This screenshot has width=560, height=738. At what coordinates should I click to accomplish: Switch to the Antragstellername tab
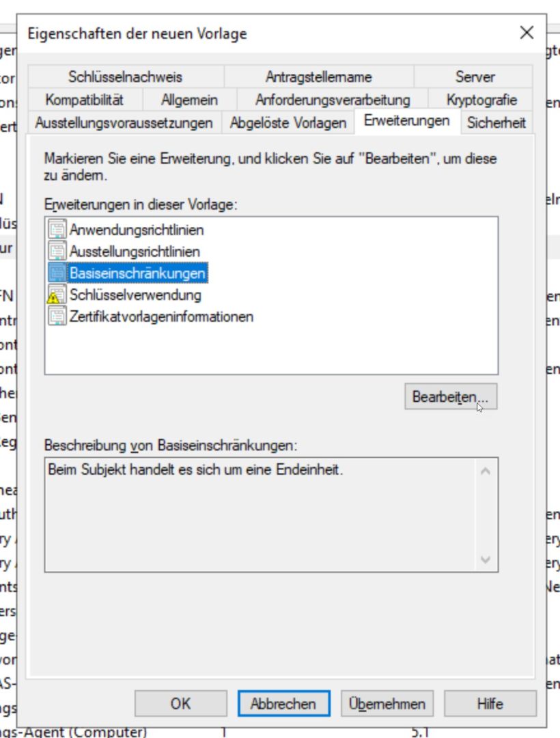point(319,77)
